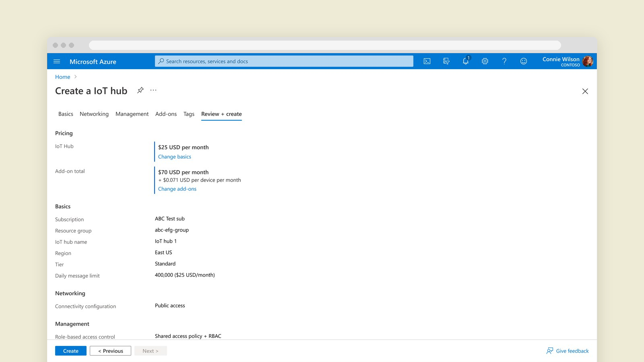Click the feedback smiley icon
The width and height of the screenshot is (644, 362).
click(524, 61)
